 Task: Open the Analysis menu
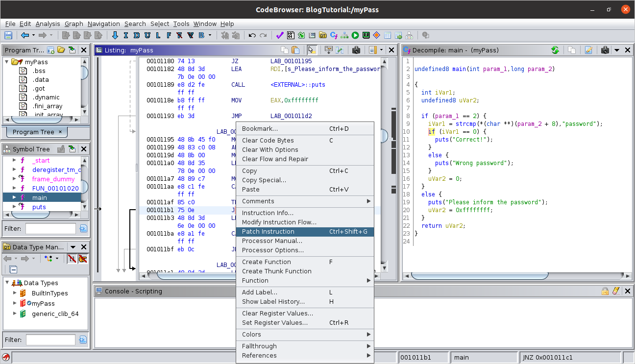click(x=48, y=24)
